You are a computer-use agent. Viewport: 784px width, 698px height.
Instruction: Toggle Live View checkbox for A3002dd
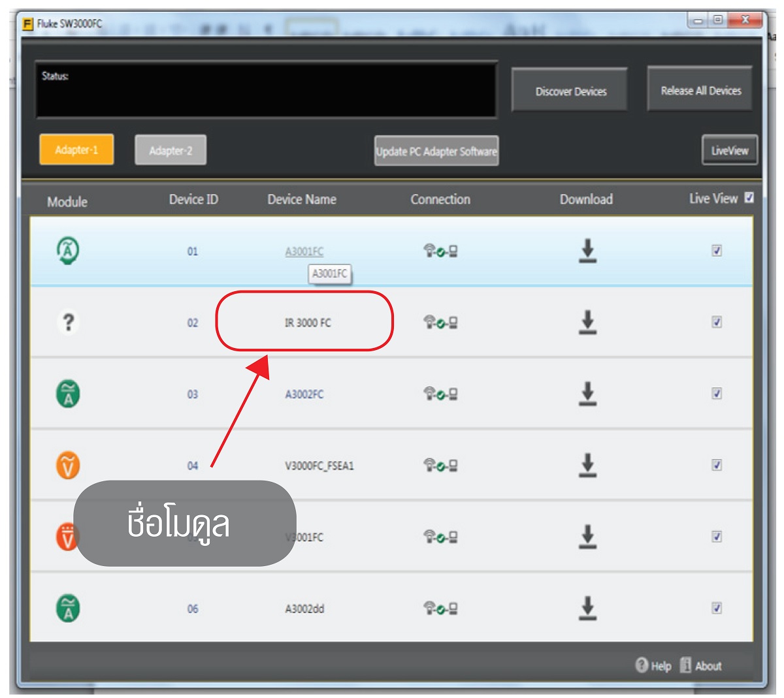[x=717, y=609]
